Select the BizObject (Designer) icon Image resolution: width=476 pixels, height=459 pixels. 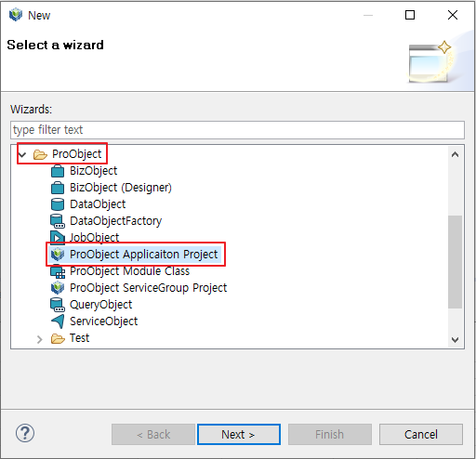coord(58,188)
